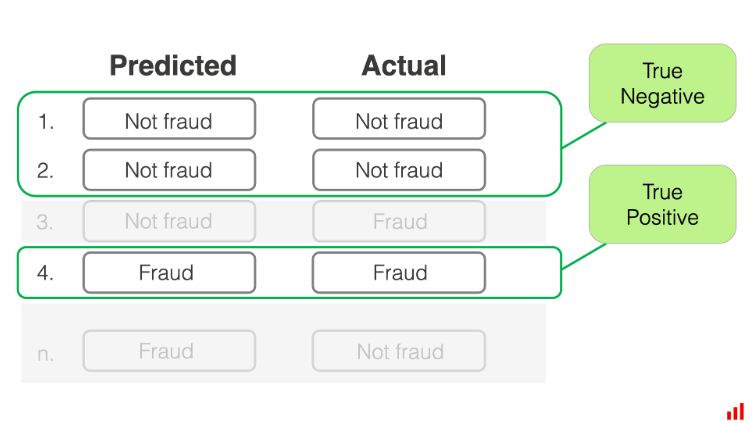Click row n Predicted 'Fraud' box

[169, 351]
